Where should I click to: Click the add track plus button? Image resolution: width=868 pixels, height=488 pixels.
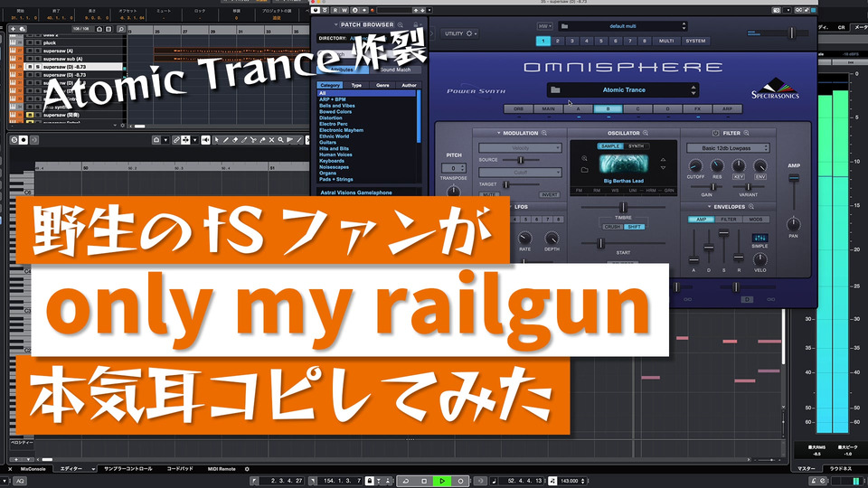(x=13, y=29)
